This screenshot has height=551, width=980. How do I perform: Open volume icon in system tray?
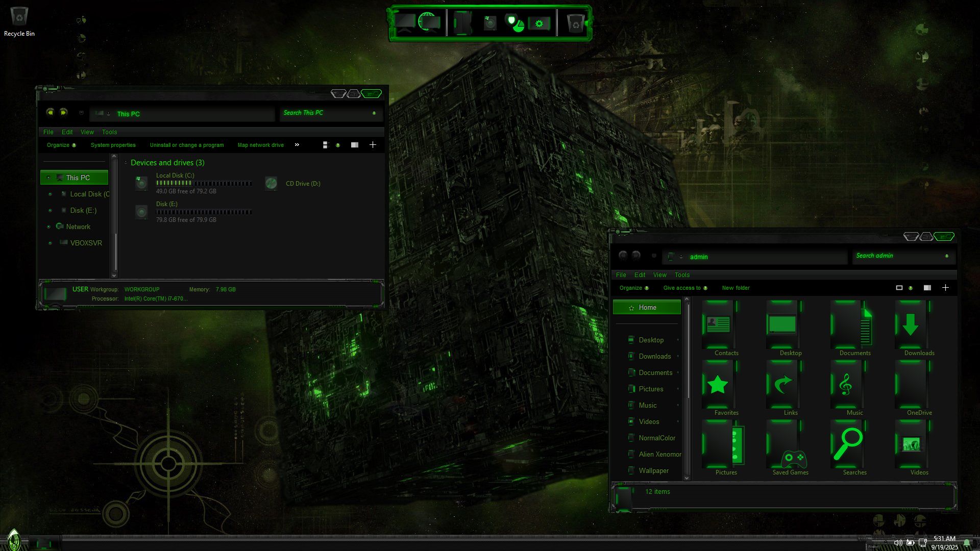pos(898,542)
